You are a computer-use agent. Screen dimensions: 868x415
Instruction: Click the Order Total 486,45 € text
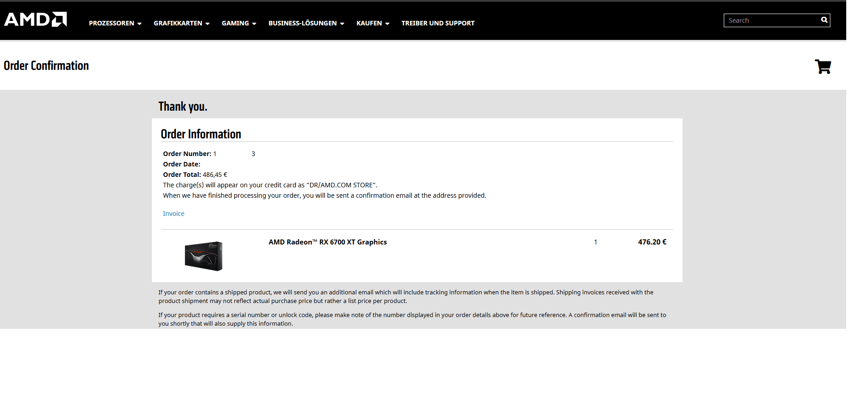coord(195,175)
